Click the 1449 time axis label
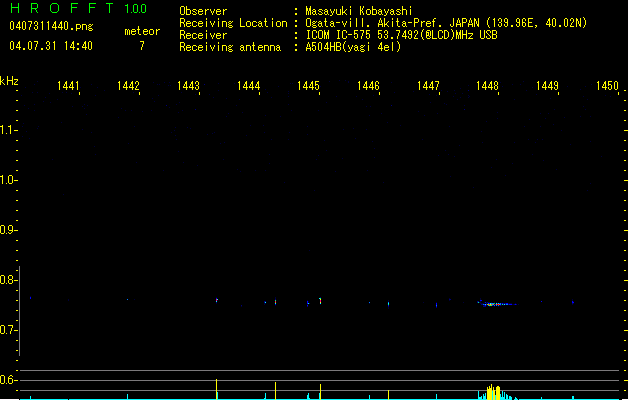Screen dimensions: 629x400 pos(547,86)
